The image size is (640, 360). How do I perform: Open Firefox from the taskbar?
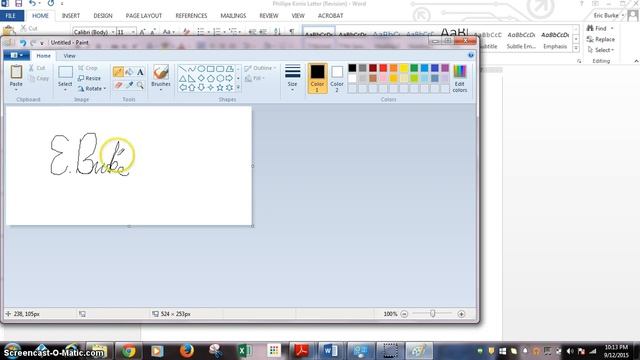187,351
